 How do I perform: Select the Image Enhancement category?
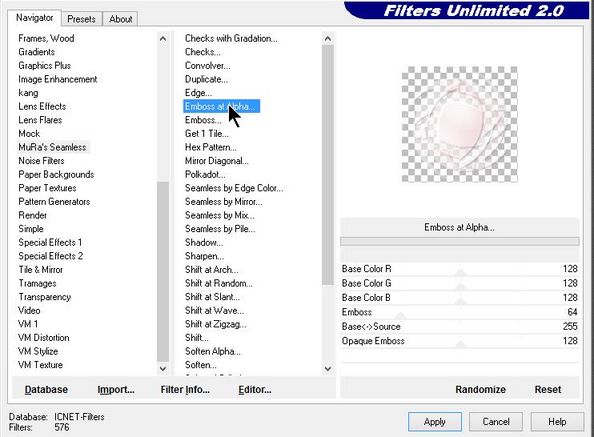(58, 79)
